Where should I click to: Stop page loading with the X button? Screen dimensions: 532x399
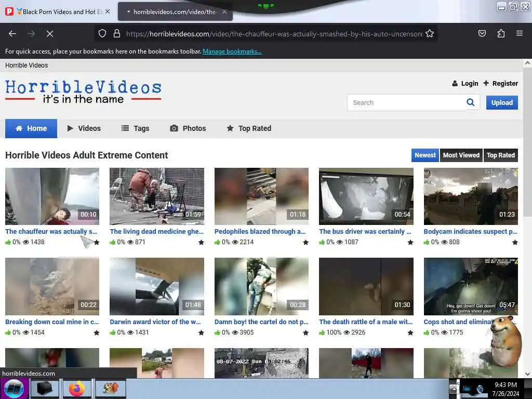coord(50,34)
